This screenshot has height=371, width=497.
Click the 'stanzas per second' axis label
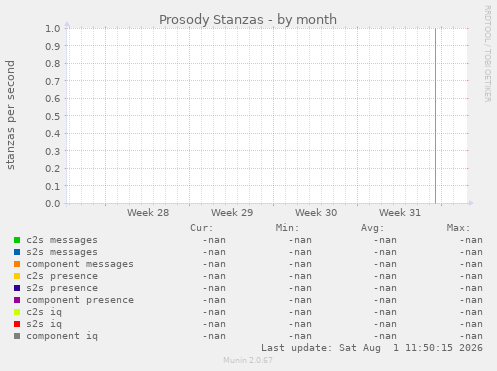[10, 115]
